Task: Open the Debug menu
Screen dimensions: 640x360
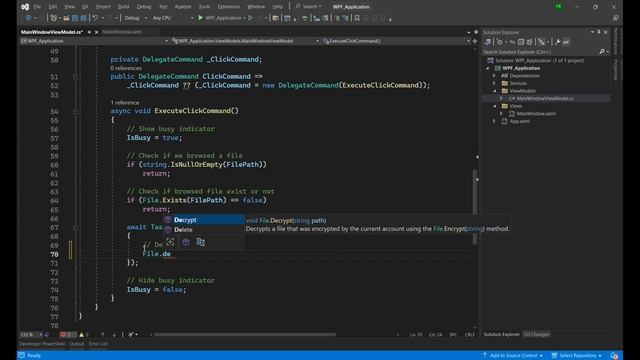Action: [144, 7]
